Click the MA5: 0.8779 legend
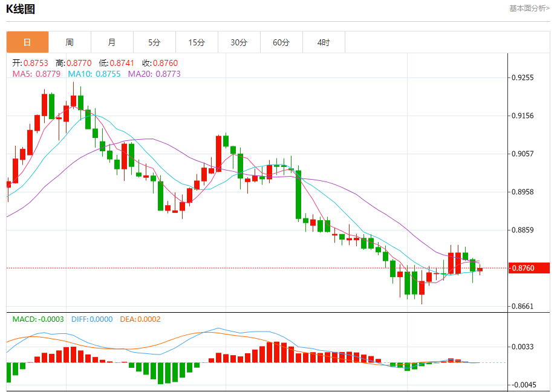The image size is (557, 392). pyautogui.click(x=36, y=74)
